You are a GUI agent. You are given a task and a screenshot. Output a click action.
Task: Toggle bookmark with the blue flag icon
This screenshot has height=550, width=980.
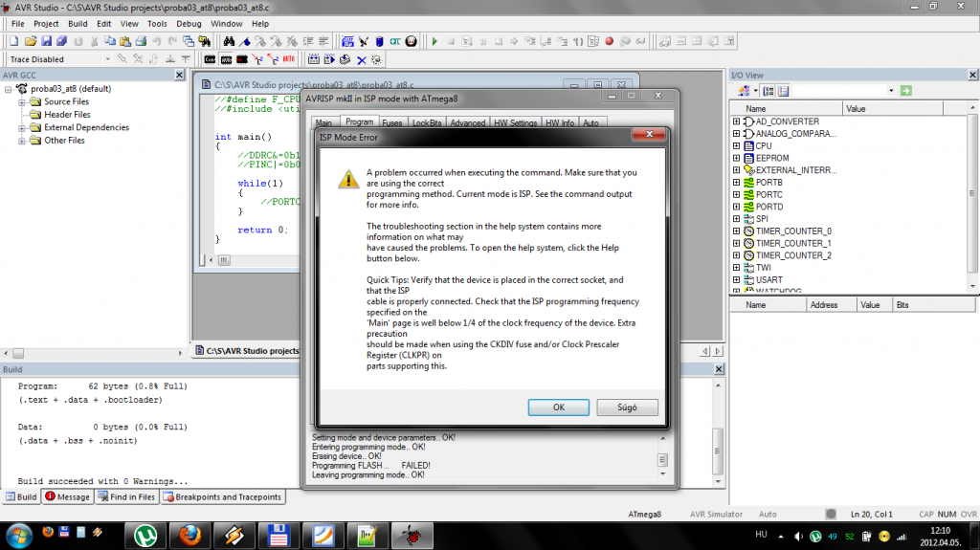pyautogui.click(x=245, y=41)
